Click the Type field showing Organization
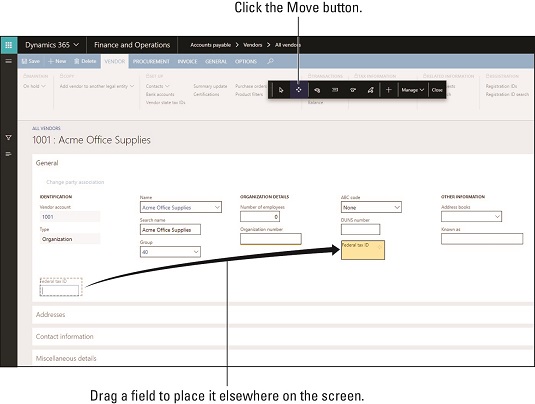 pos(70,239)
